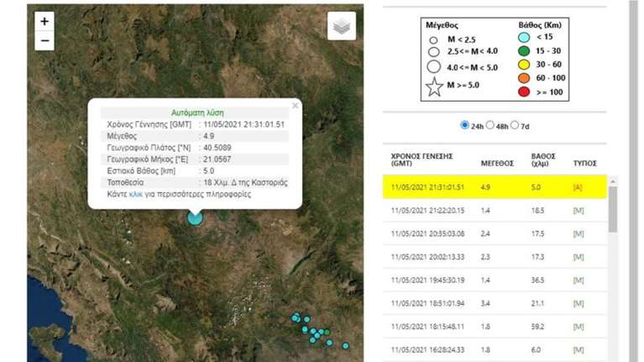Viewport: 644px width, 362px height.
Task: Zoom out of the map
Action: (45, 40)
